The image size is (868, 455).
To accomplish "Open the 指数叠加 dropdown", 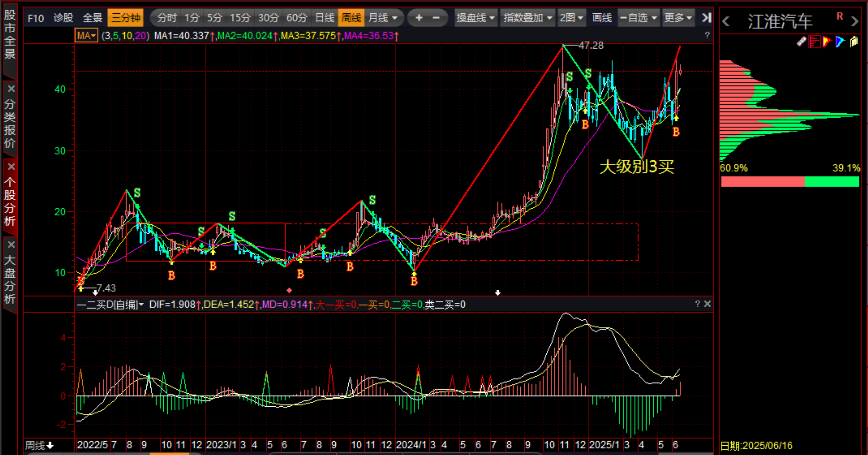I will 528,18.
